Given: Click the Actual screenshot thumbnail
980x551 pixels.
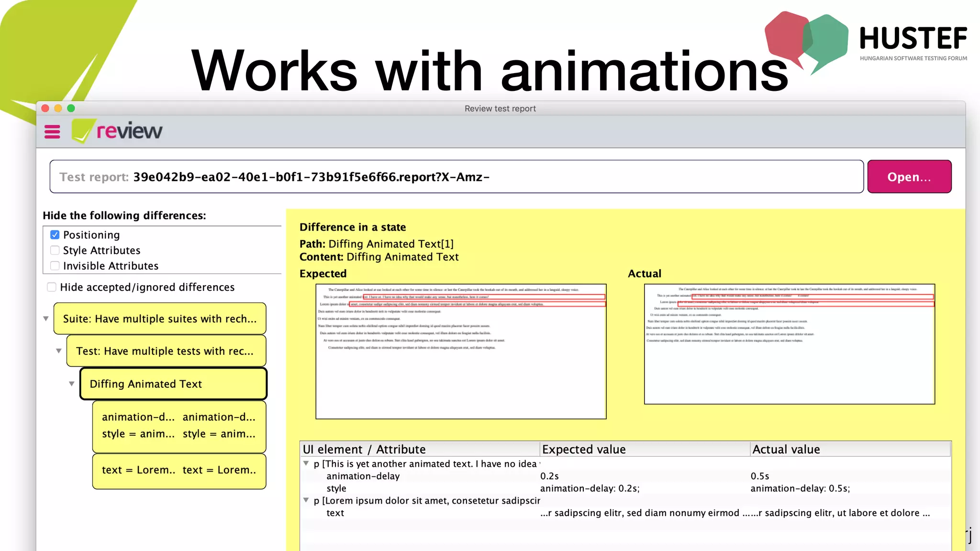Looking at the screenshot, I should coord(790,344).
